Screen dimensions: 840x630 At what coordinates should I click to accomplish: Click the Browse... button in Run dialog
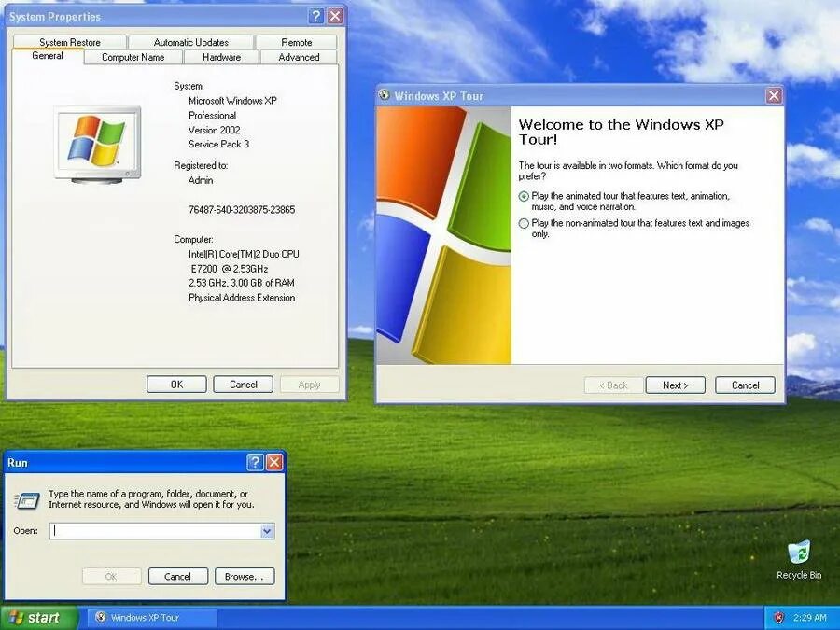[245, 577]
